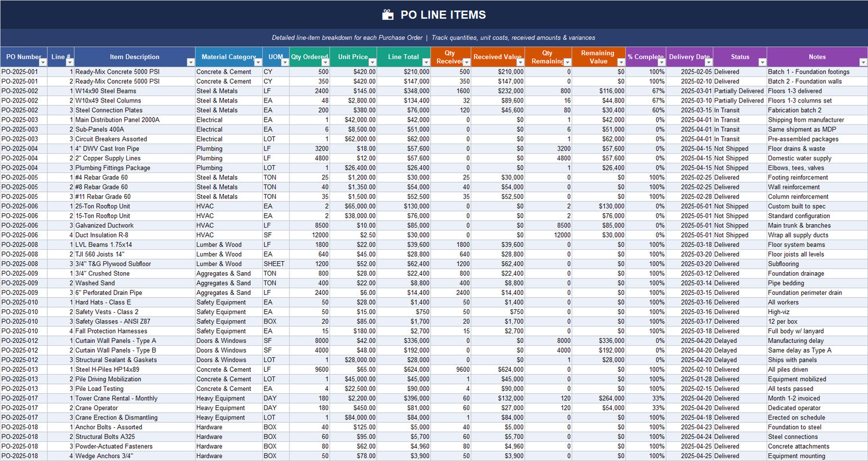Select the PO LINE ITEMS title text
Viewport: 868px width, 461px height.
pyautogui.click(x=443, y=15)
